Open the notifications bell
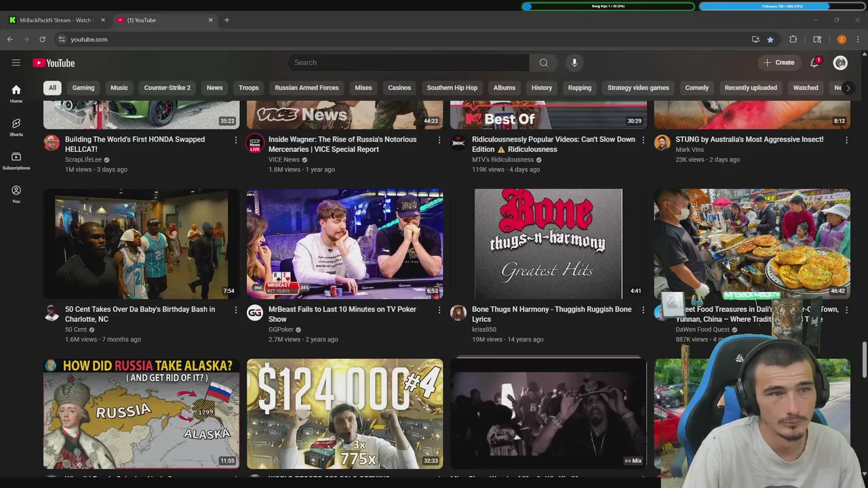This screenshot has height=488, width=868. (814, 62)
